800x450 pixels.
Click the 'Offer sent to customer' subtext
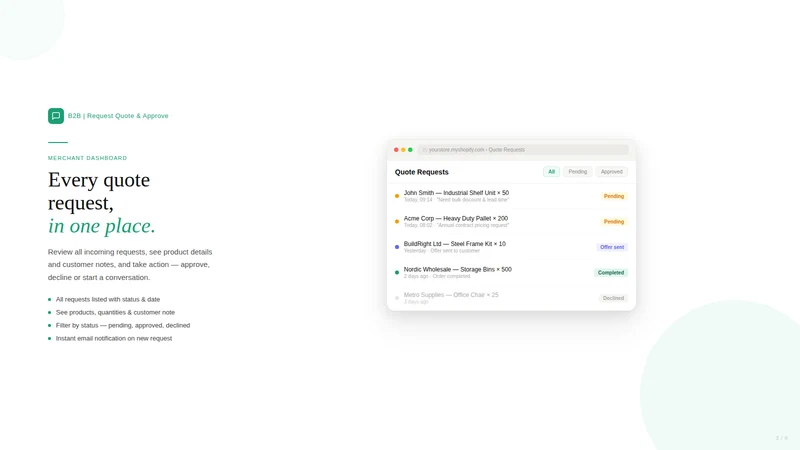coord(455,251)
